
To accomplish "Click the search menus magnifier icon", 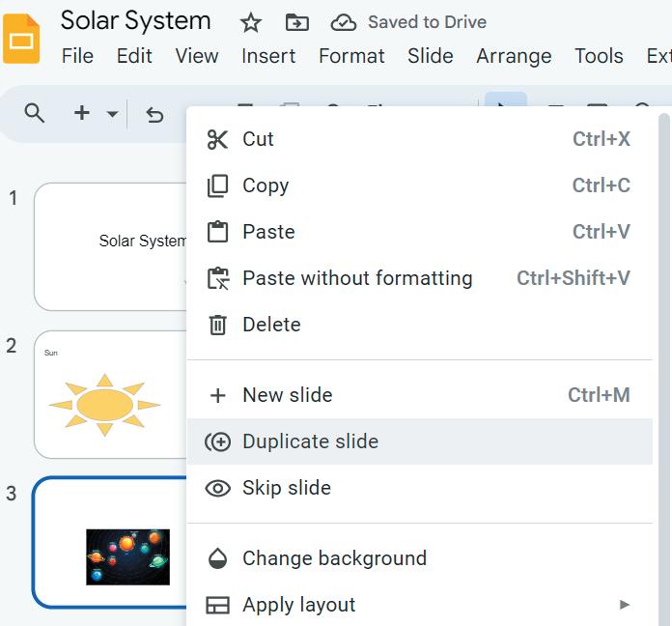I will [35, 114].
